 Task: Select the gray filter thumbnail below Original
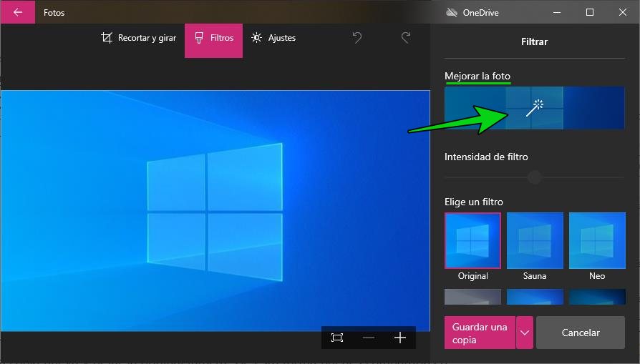pyautogui.click(x=472, y=297)
